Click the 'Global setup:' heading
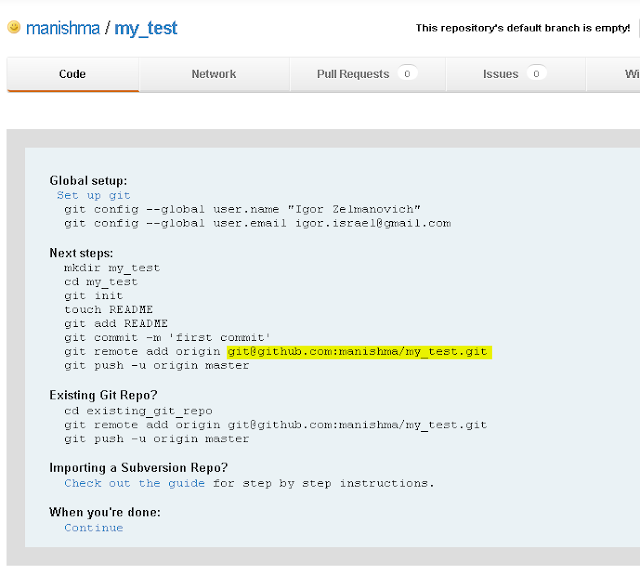 (x=88, y=181)
